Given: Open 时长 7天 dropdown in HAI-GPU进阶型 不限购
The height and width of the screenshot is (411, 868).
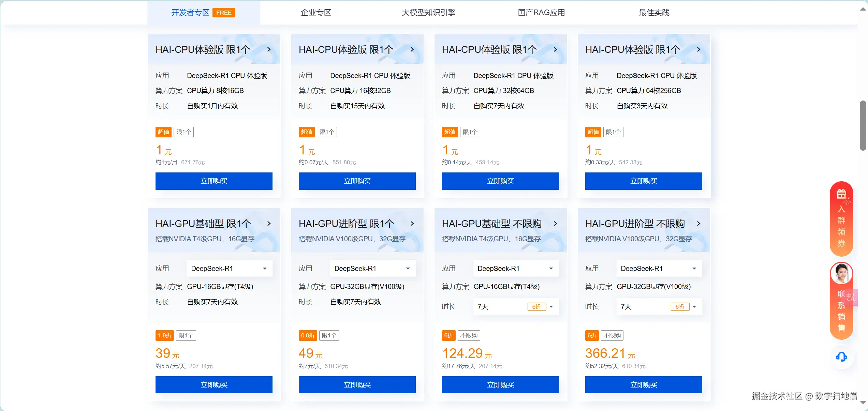Looking at the screenshot, I should [659, 307].
